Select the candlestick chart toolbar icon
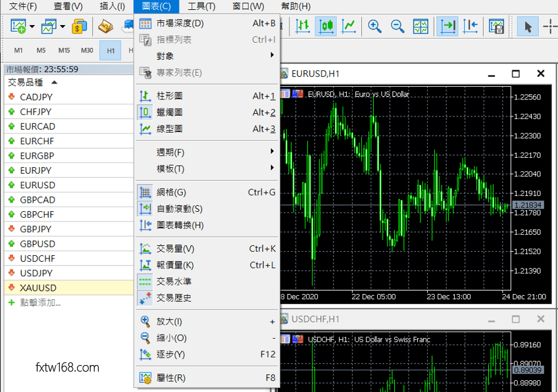This screenshot has width=558, height=392. click(326, 26)
